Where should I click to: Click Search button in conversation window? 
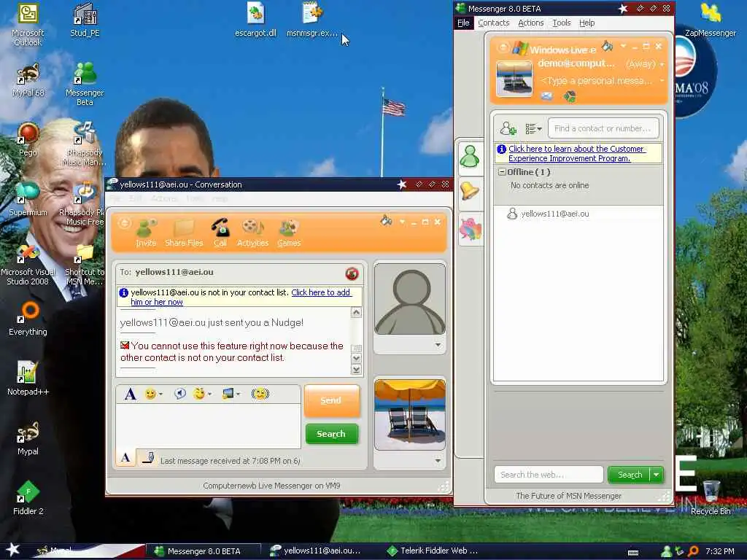click(x=331, y=434)
